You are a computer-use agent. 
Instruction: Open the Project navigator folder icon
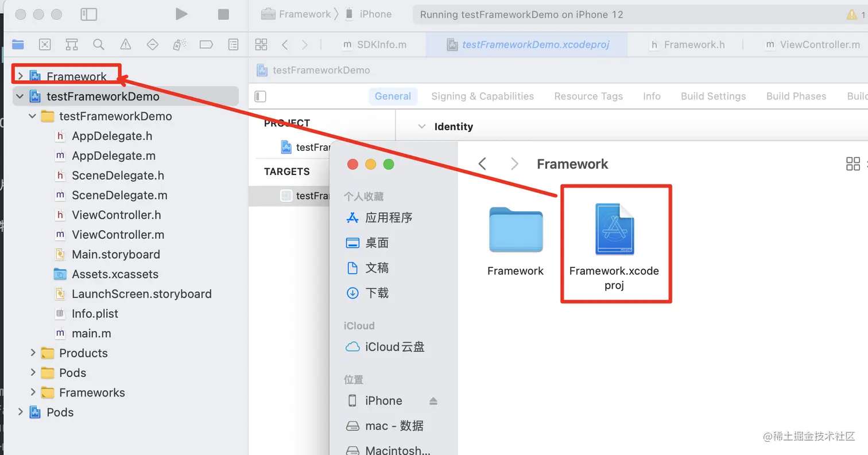point(18,44)
